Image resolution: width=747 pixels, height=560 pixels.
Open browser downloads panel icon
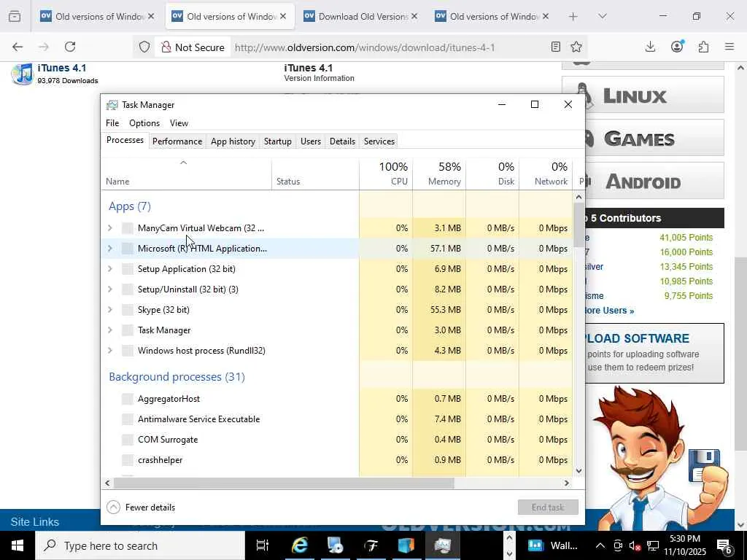650,47
